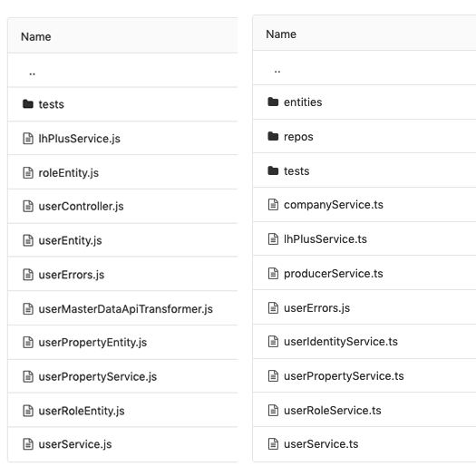Click the entities folder icon
476x476 pixels.
coord(273,102)
